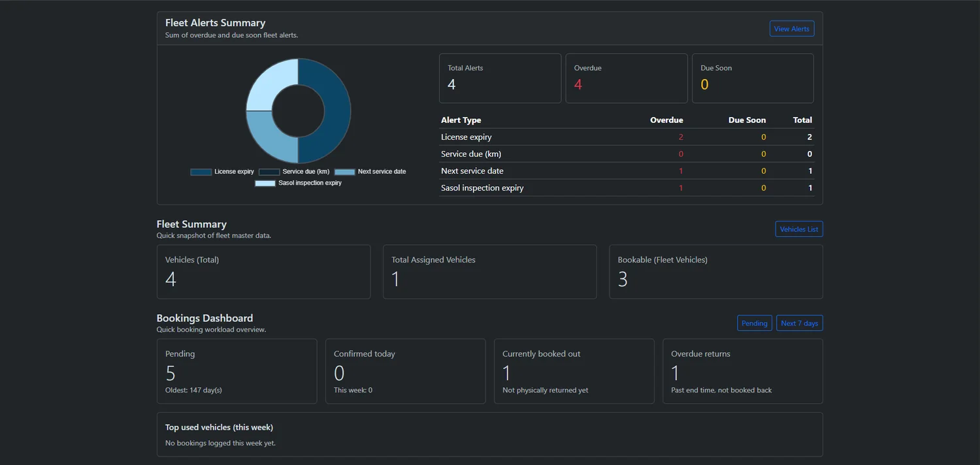The image size is (980, 465).
Task: Click the Pending bookings count card
Action: tap(237, 371)
